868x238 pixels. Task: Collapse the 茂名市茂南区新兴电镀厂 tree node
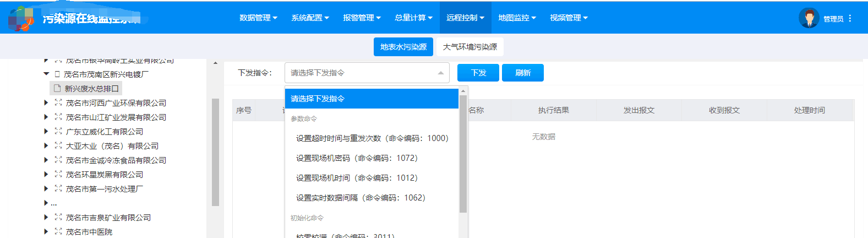coord(46,74)
